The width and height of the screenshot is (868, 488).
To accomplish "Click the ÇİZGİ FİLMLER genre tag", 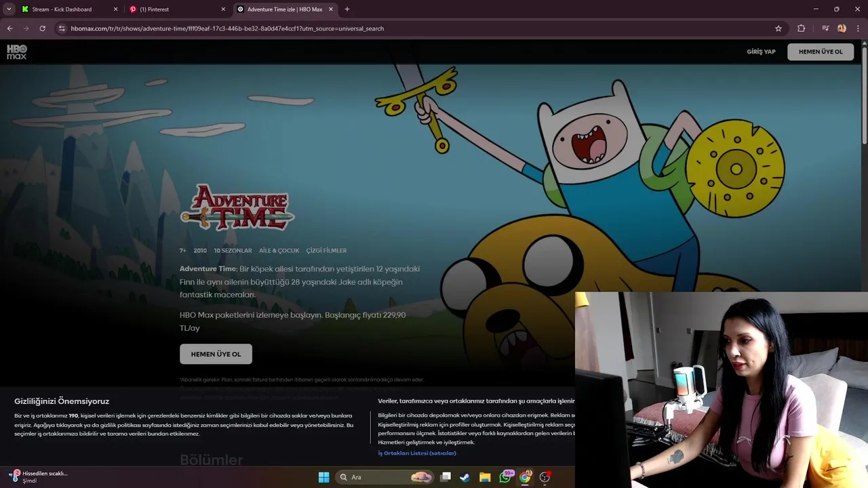I will (x=326, y=251).
